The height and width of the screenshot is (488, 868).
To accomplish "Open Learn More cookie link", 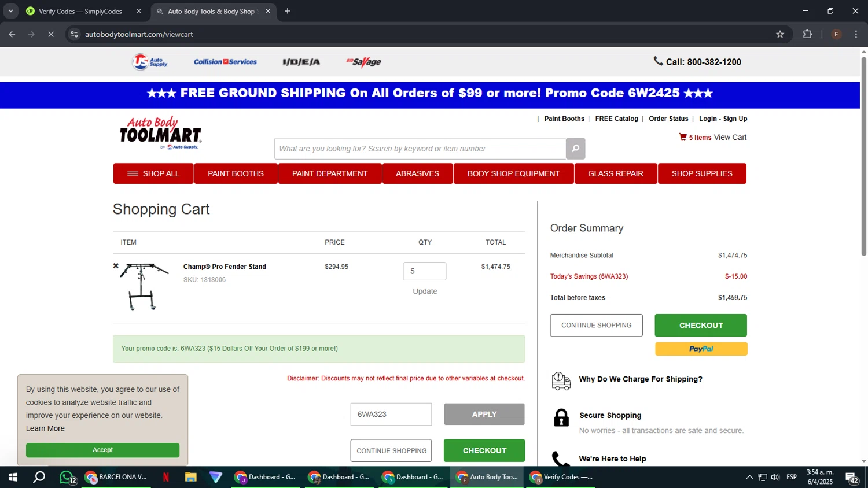I will pyautogui.click(x=45, y=428).
